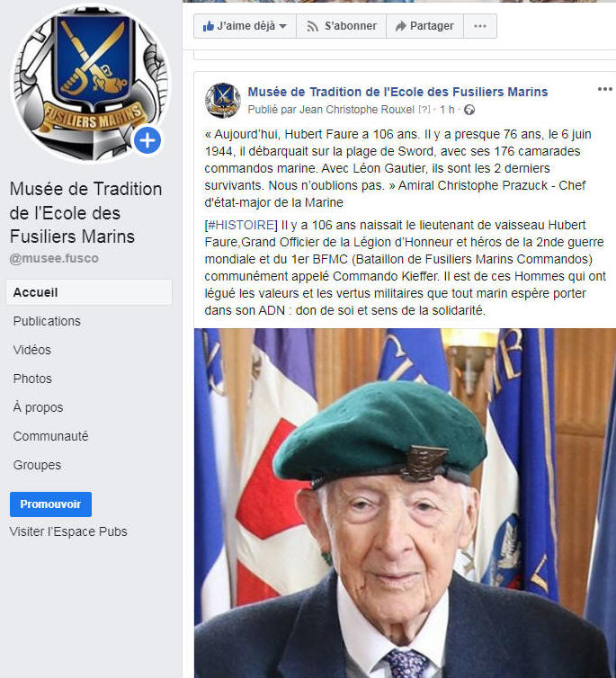This screenshot has width=616, height=678.
Task: Go to the Vidéos section
Action: pos(32,350)
